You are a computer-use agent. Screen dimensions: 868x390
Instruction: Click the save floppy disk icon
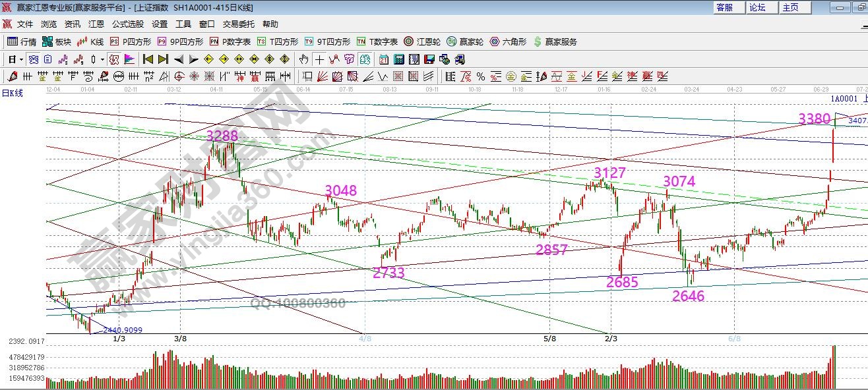[429, 59]
